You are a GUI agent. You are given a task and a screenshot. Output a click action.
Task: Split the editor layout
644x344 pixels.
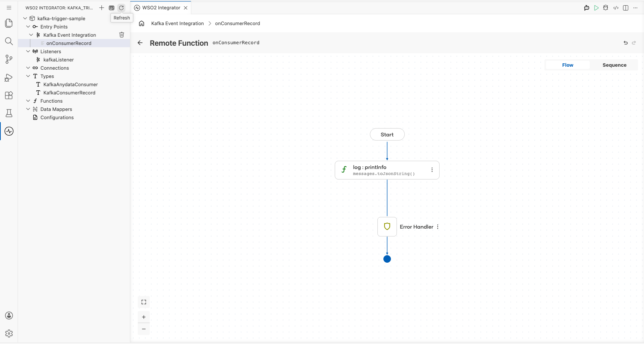click(626, 8)
